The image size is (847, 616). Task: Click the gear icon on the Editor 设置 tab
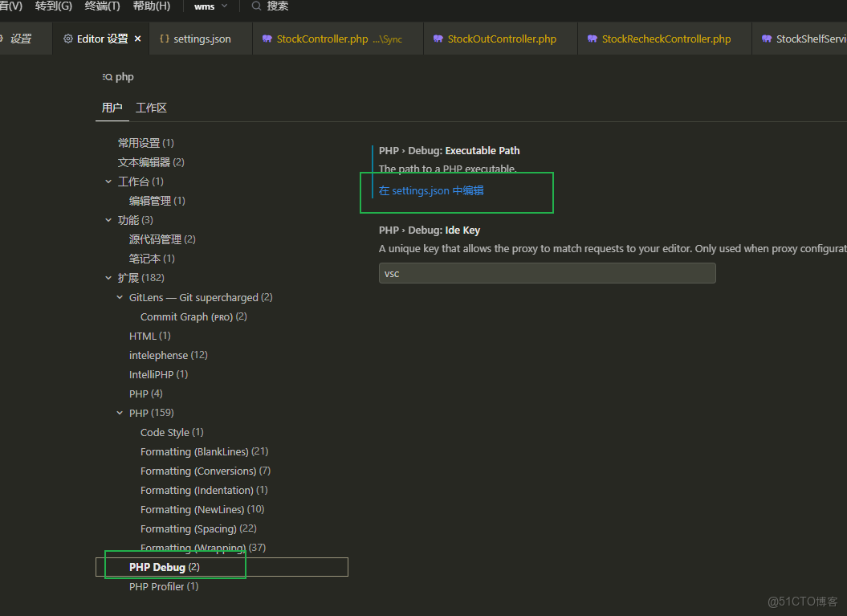coord(68,37)
